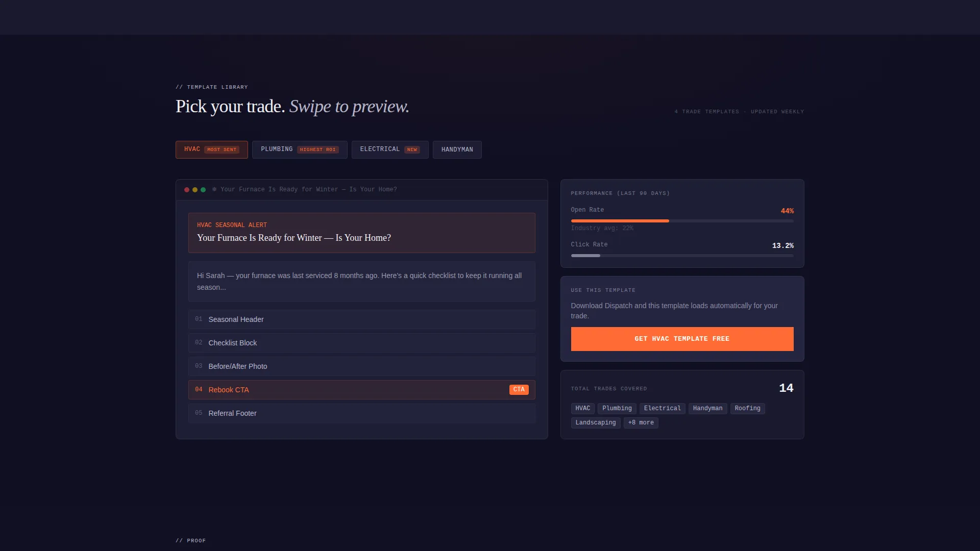Click the Landscaping trade chip
The width and height of the screenshot is (980, 551).
[596, 422]
